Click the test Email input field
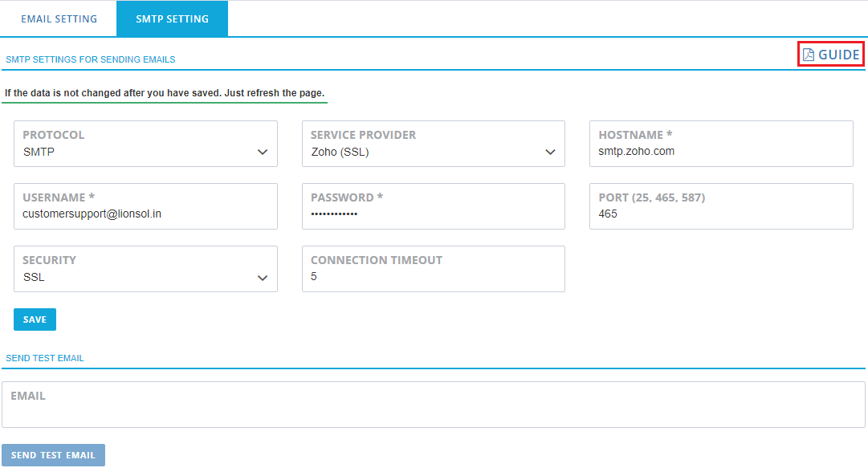Viewport: 868px width, 472px height. click(x=434, y=405)
